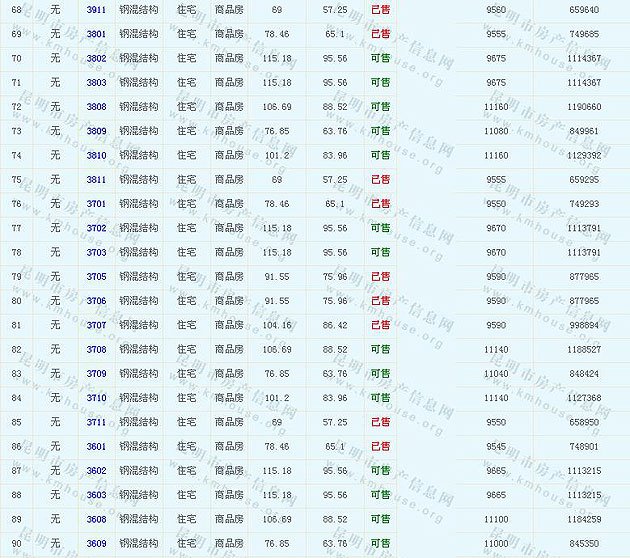Select room 3609 link

(x=96, y=544)
